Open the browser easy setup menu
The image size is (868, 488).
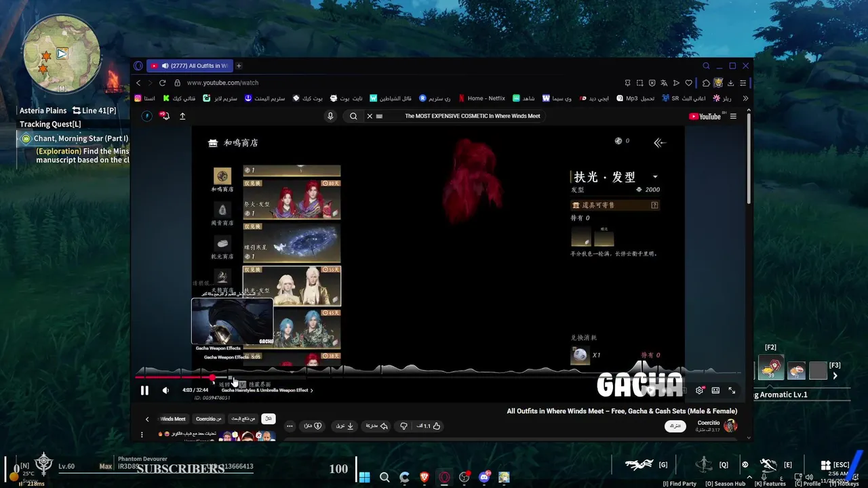coord(743,83)
